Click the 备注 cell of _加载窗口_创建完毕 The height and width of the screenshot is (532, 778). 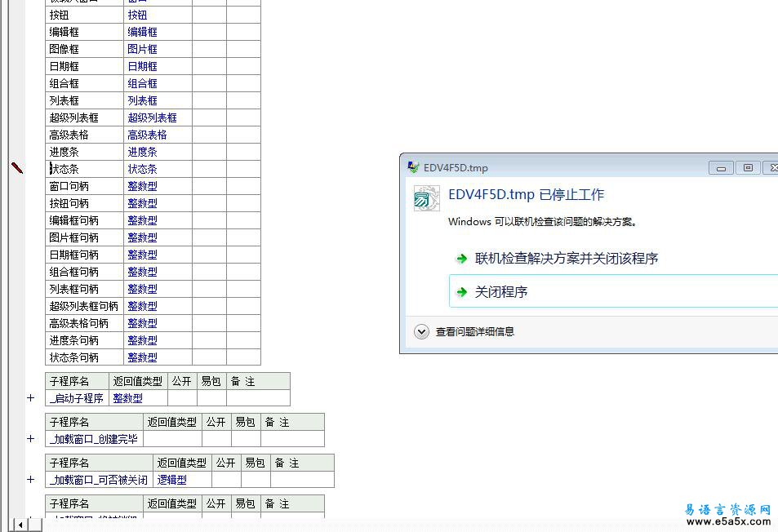(293, 439)
